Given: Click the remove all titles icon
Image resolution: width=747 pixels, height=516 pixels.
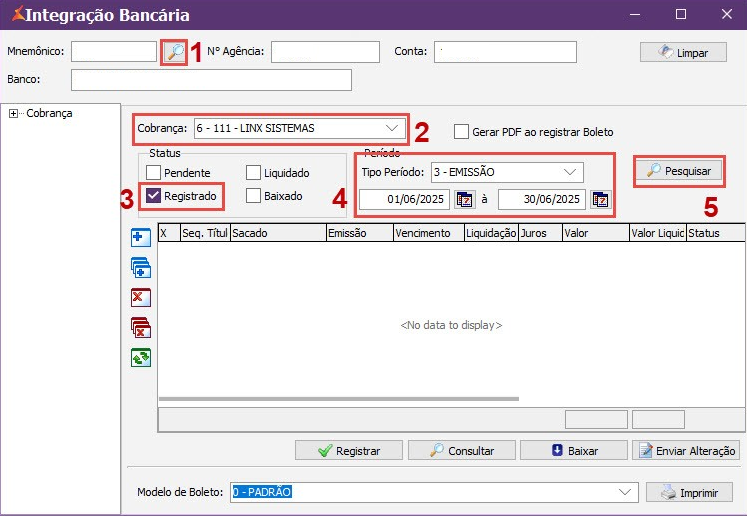Looking at the screenshot, I should coord(141,328).
